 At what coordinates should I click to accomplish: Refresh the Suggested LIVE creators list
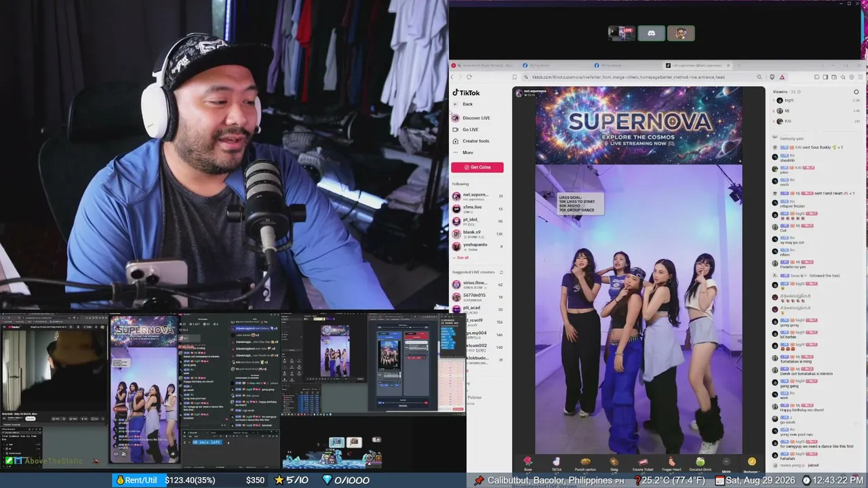(501, 272)
